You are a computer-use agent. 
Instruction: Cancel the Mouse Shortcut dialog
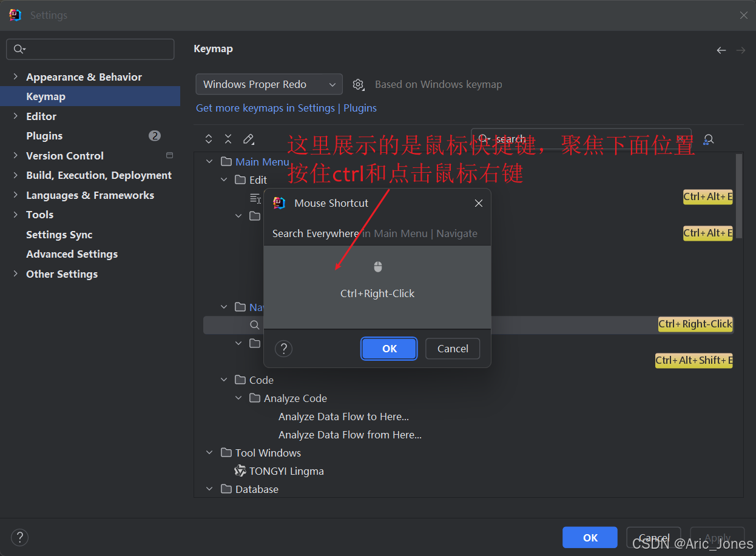[x=453, y=349]
